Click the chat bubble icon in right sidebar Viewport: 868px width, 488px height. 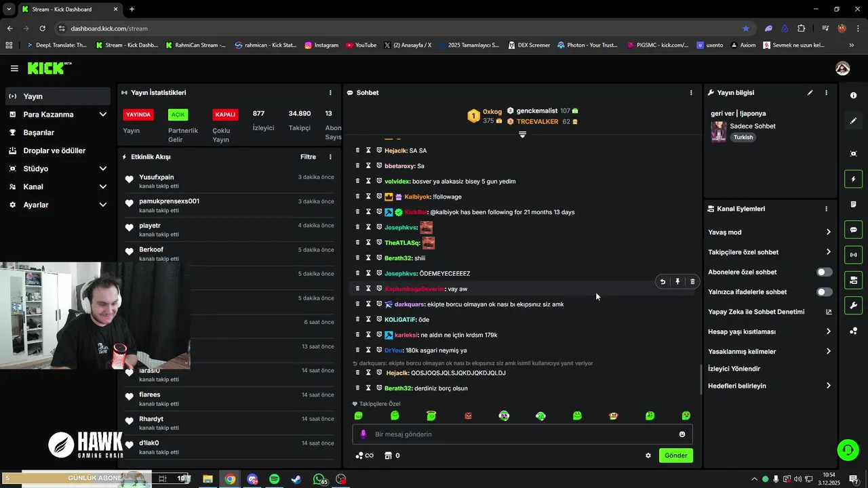point(853,230)
